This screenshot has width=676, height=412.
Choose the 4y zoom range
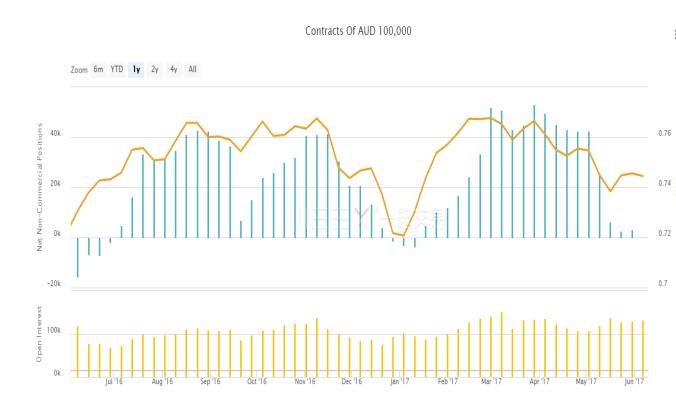coord(173,70)
